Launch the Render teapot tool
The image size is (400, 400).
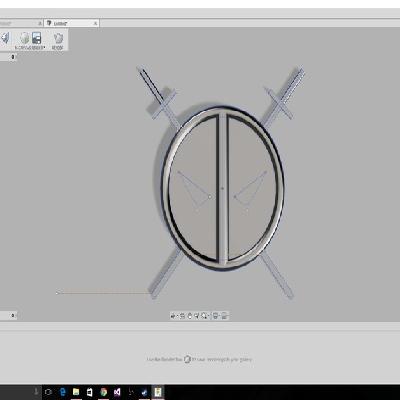pos(58,38)
